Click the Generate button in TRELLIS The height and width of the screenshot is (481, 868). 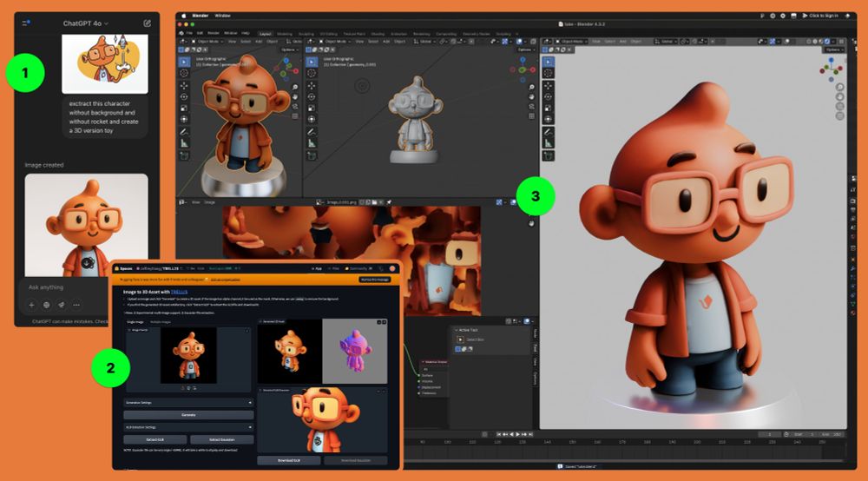[x=188, y=414]
